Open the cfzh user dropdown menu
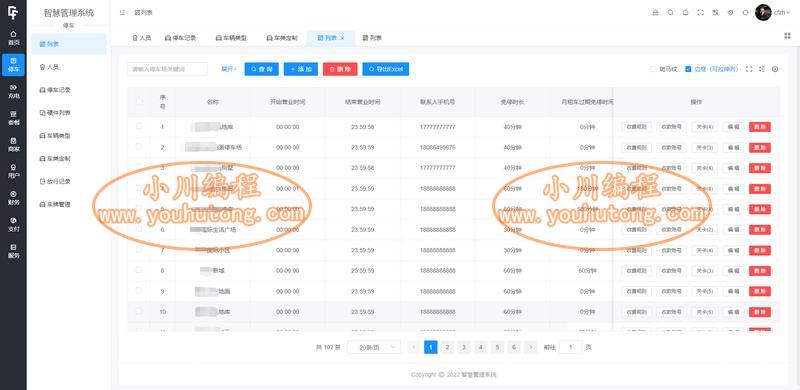 [x=782, y=13]
